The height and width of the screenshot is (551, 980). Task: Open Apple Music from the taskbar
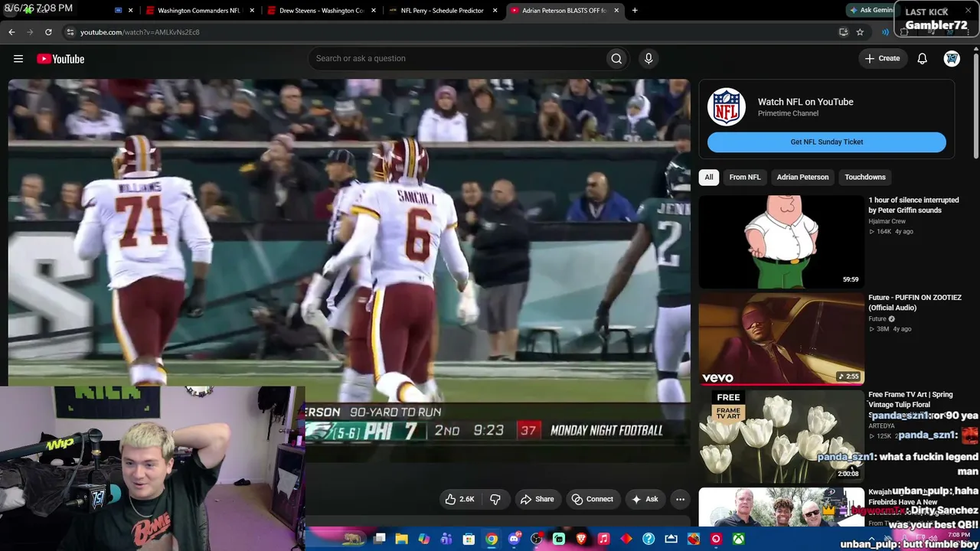603,539
